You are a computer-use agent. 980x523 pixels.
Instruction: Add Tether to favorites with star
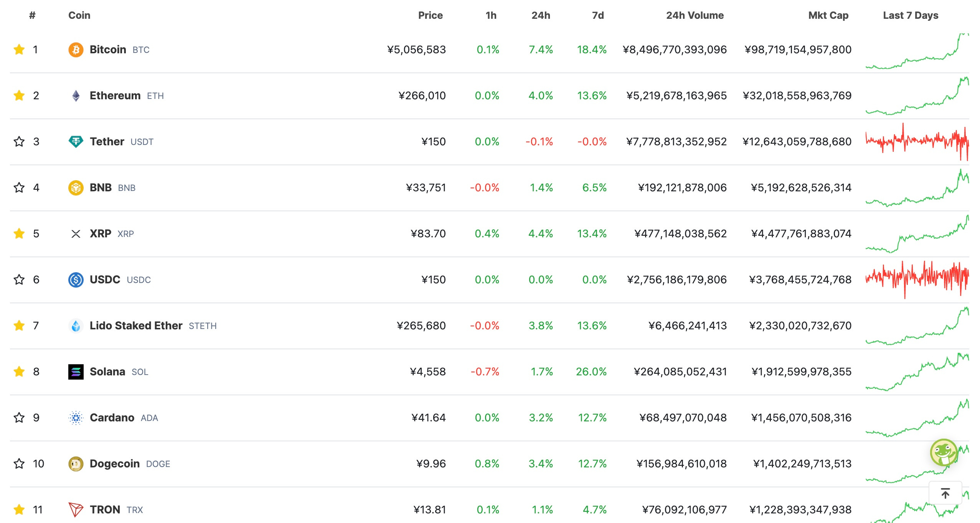coord(19,141)
